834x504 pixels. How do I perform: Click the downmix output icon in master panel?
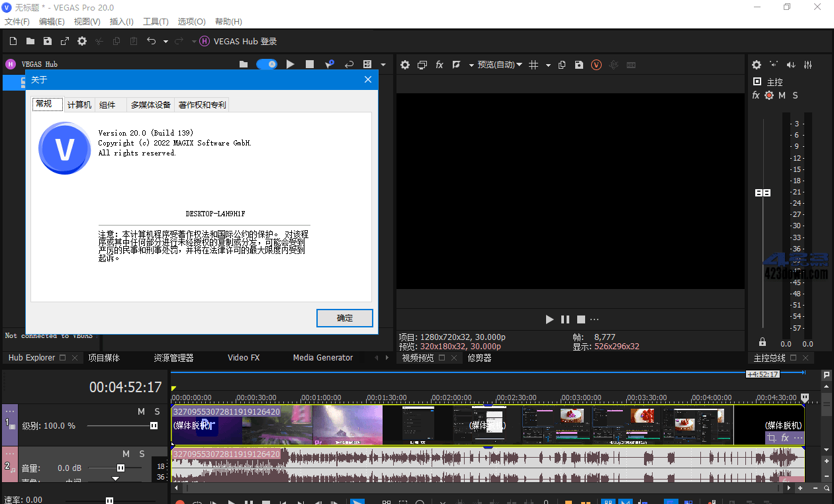(774, 65)
